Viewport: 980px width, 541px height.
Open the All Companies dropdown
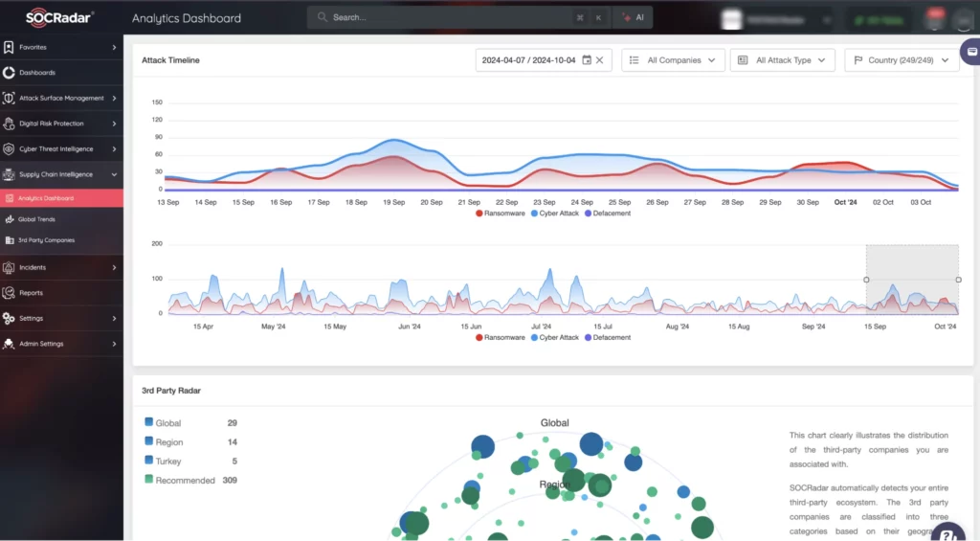click(672, 60)
